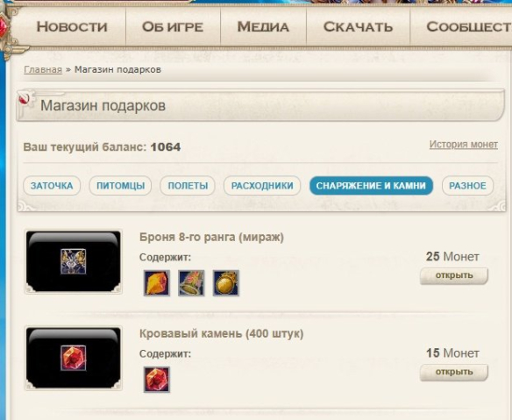Click the emblem icon next to Магазин подарков
Viewport: 512px width, 420px height.
(26, 98)
